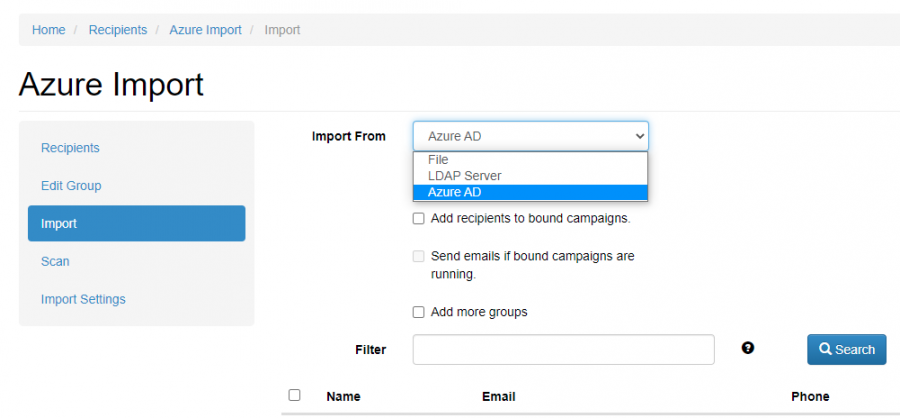900x418 pixels.
Task: Open Recipients in the sidebar menu
Action: click(x=70, y=148)
